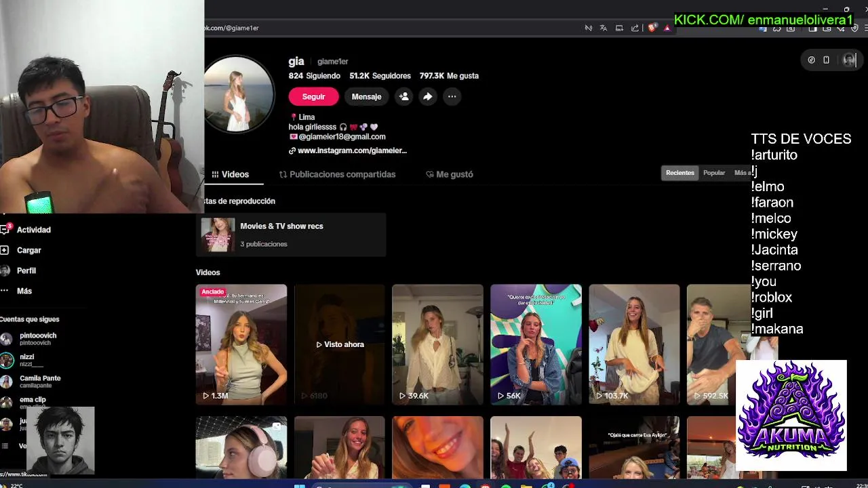
Task: Open the Cargar upload icon
Action: [5, 250]
